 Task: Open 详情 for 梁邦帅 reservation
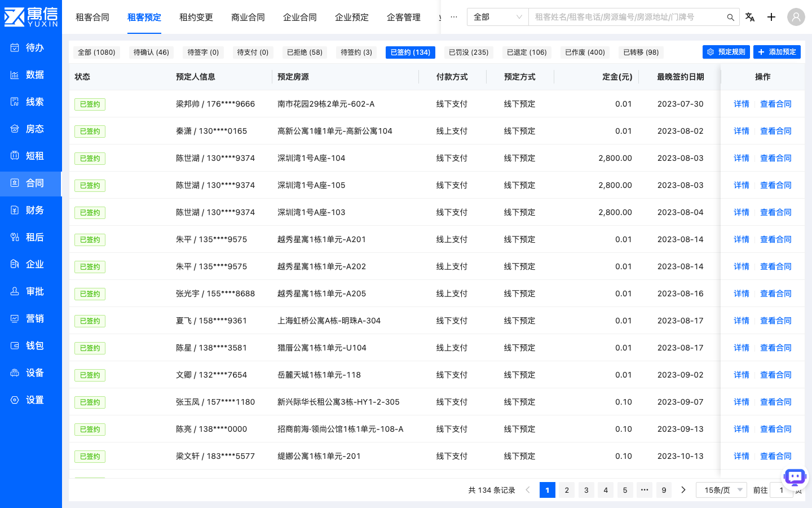742,104
